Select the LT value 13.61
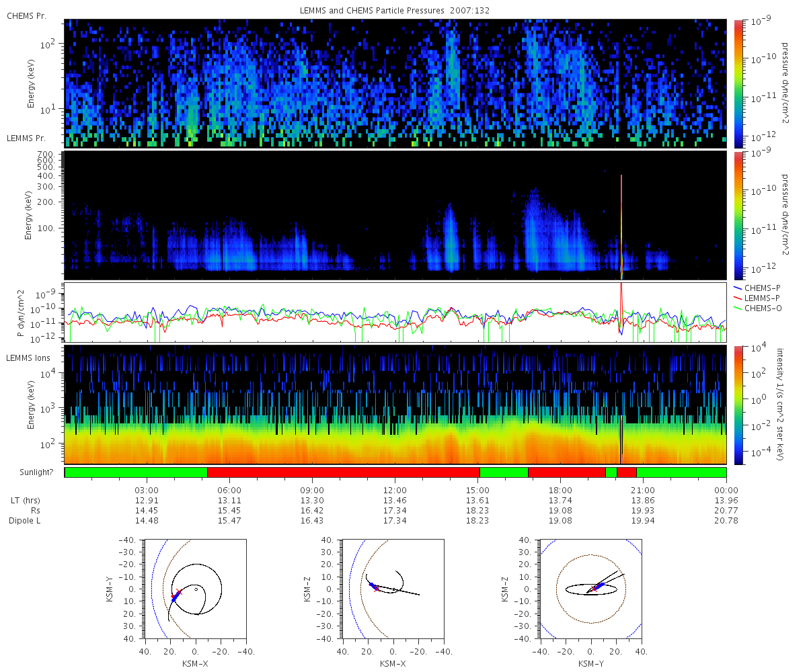Viewport: 807px width, 672px height. pyautogui.click(x=478, y=501)
